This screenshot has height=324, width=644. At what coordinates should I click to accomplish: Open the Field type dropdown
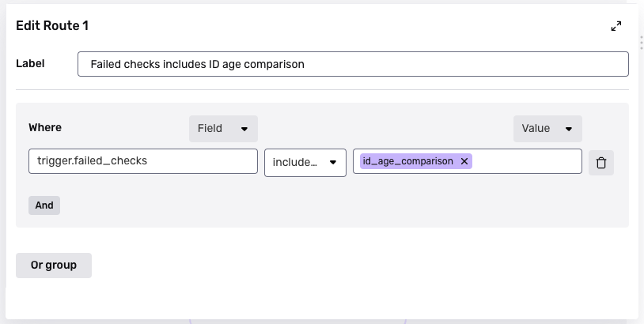tap(223, 129)
